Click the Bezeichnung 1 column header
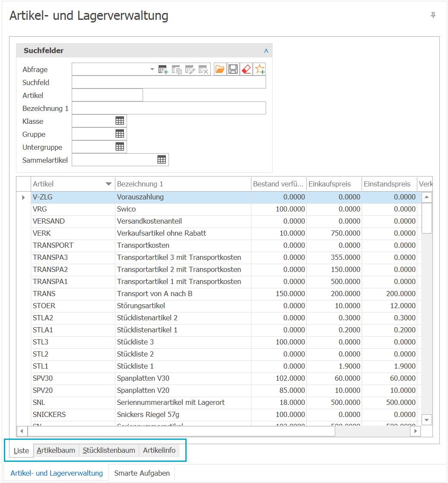Viewport: 448px width, 483px height. pos(183,184)
